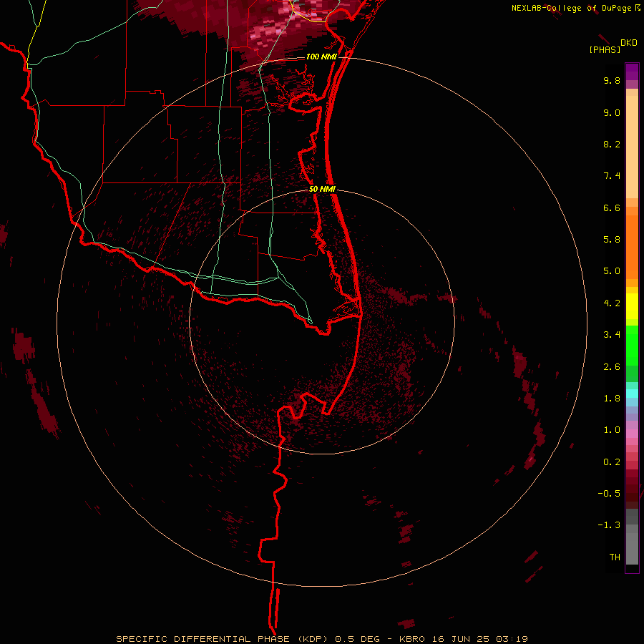Image resolution: width=644 pixels, height=644 pixels.
Task: Pick the yellow band of the color bar
Action: point(632,306)
